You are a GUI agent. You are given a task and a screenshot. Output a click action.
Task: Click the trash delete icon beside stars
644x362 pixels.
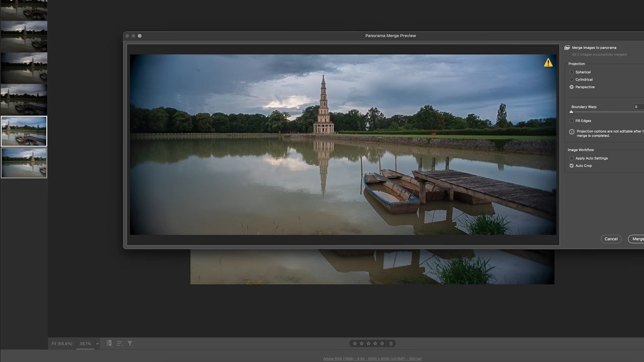pyautogui.click(x=391, y=343)
